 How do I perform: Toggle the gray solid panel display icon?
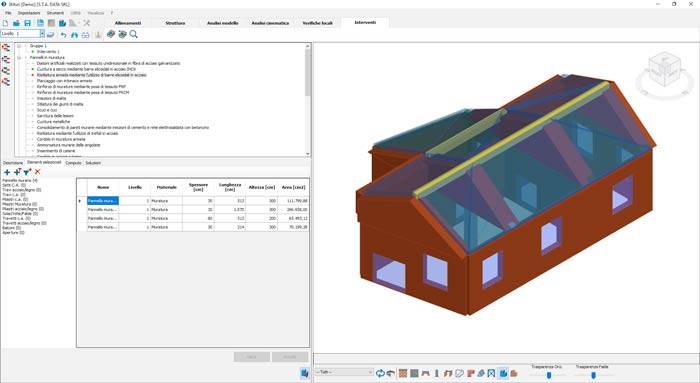(x=414, y=373)
